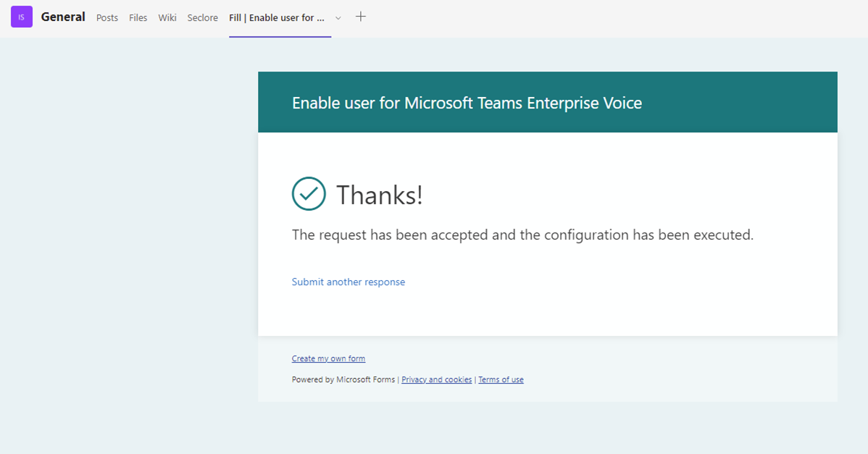
Task: Click Submit another response link
Action: click(348, 282)
